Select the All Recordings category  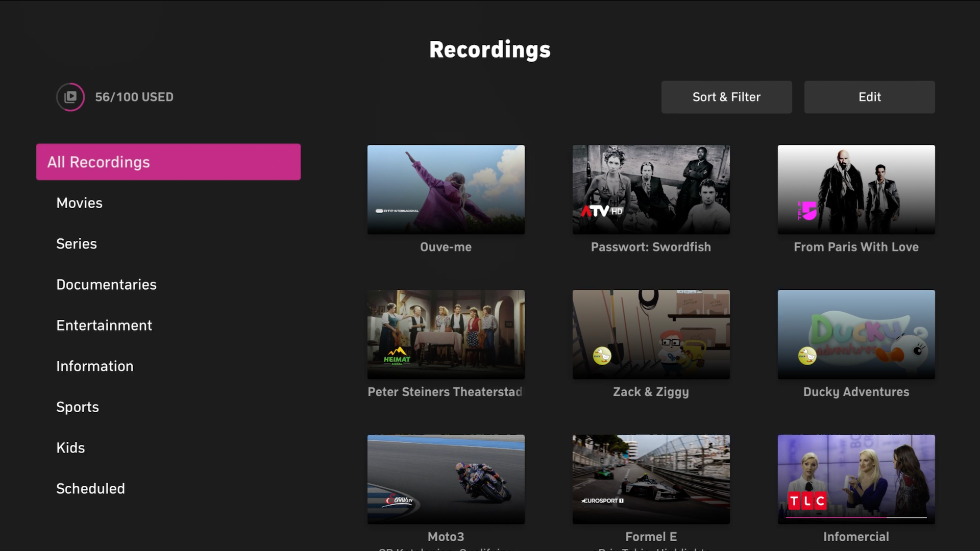pos(168,162)
